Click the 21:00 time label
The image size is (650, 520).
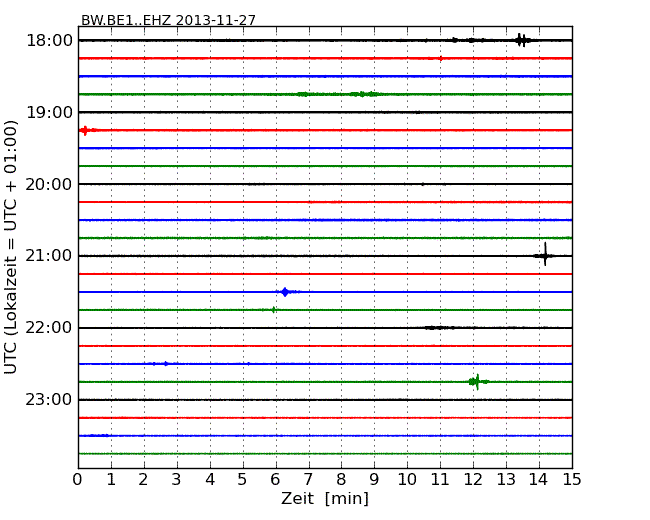(x=49, y=256)
